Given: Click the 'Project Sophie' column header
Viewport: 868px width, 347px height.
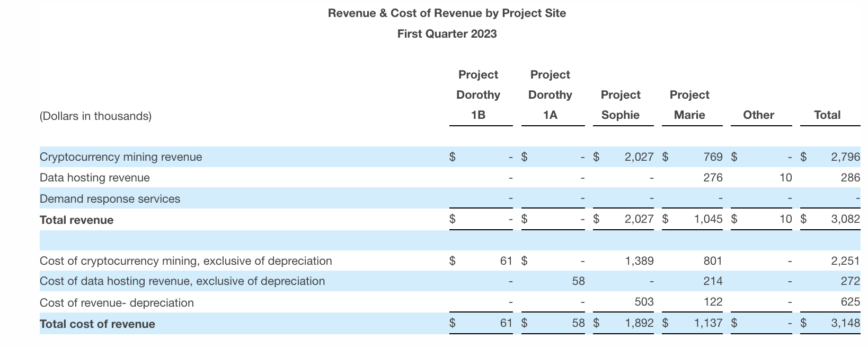Looking at the screenshot, I should [620, 105].
